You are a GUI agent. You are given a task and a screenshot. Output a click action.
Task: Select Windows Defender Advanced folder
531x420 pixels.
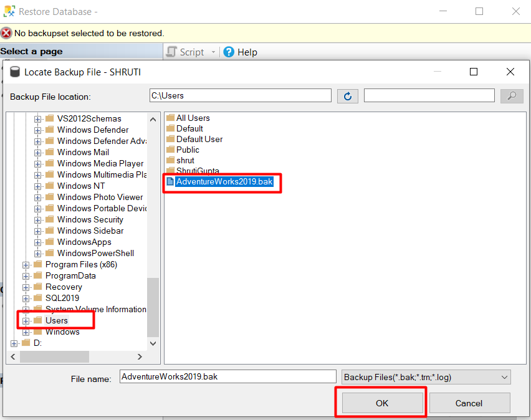point(102,141)
